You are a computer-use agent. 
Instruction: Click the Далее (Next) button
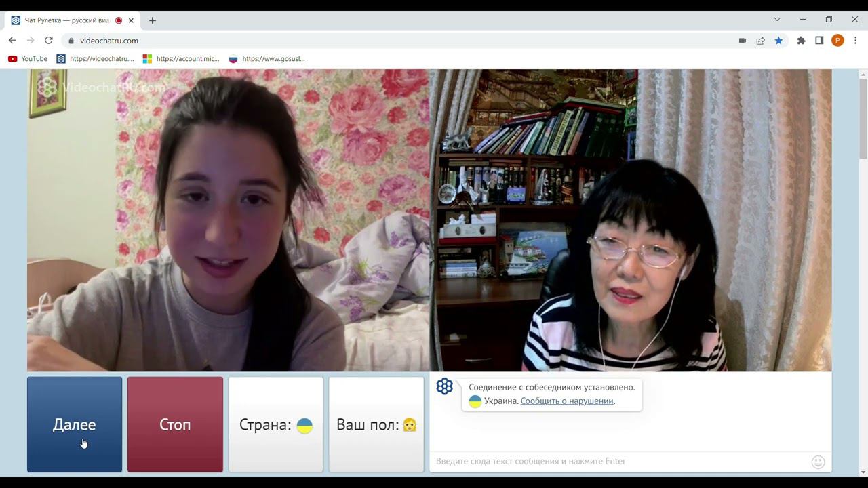[x=75, y=424]
